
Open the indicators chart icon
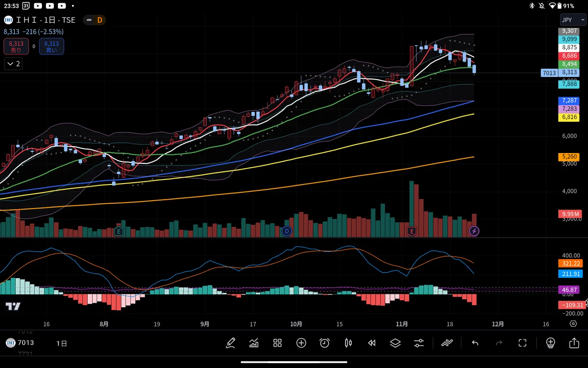point(254,343)
